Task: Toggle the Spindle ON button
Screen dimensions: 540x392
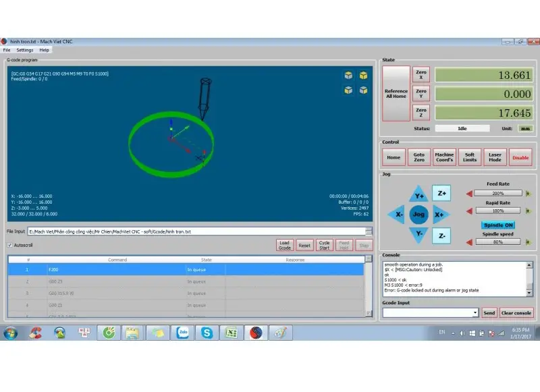Action: click(498, 225)
